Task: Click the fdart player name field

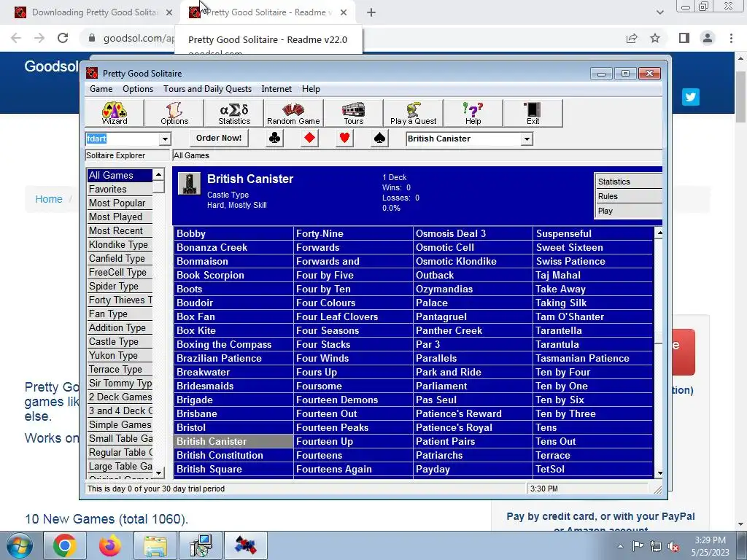Action: 123,139
